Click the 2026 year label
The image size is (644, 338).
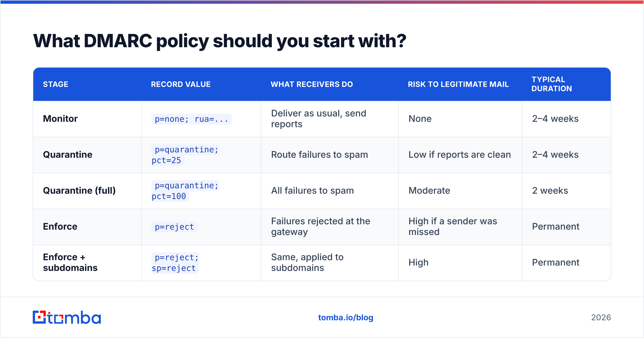(601, 318)
